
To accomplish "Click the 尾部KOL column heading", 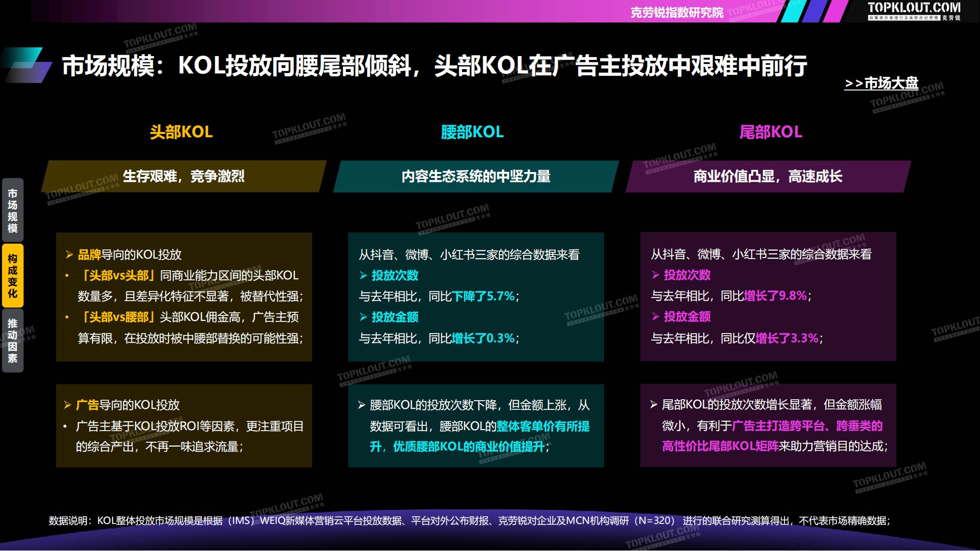I will coord(771,132).
